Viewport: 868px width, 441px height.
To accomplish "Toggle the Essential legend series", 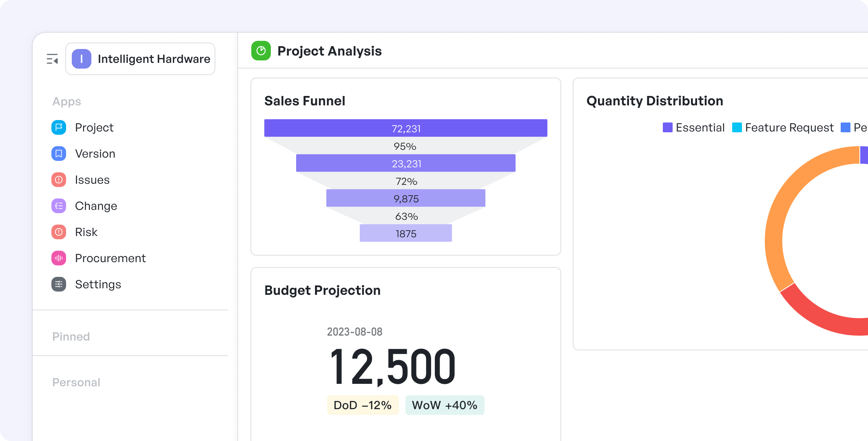I will (693, 127).
